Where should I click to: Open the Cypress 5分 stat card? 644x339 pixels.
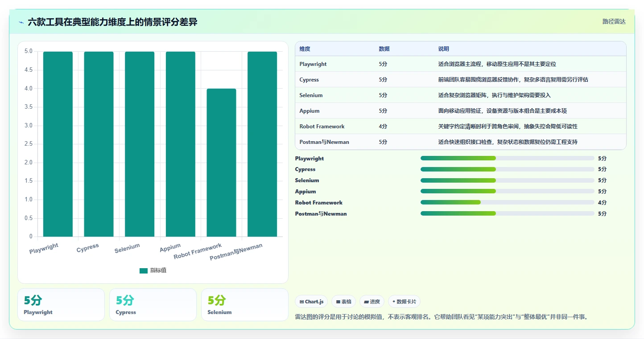[153, 305]
